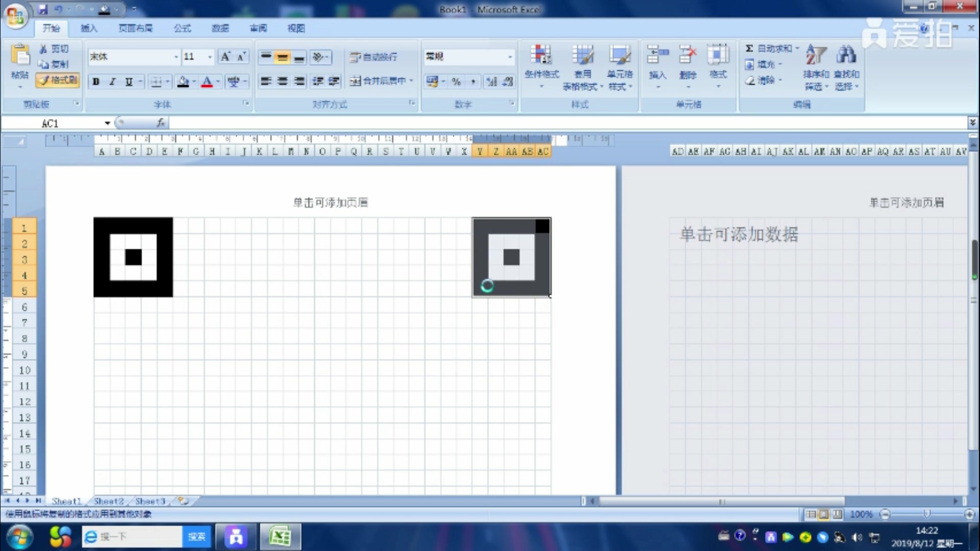Toggle underline formatting
Image resolution: width=980 pixels, height=551 pixels.
pos(128,81)
